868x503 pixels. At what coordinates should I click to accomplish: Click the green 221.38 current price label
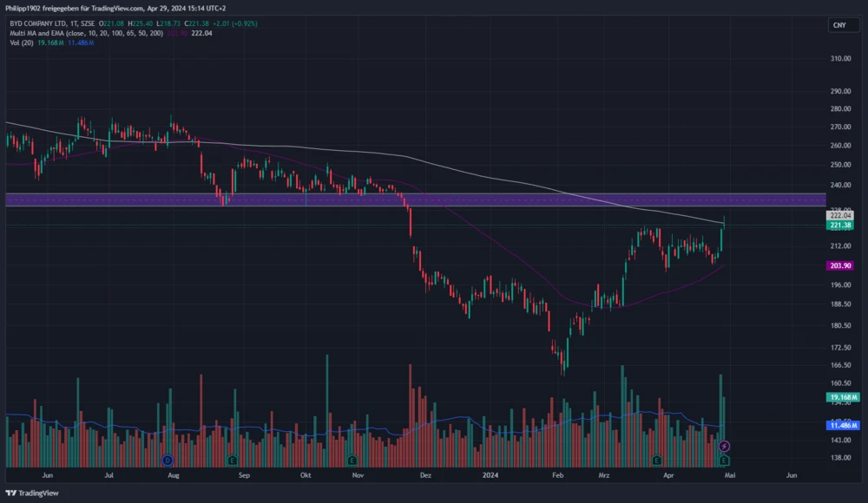click(x=842, y=225)
